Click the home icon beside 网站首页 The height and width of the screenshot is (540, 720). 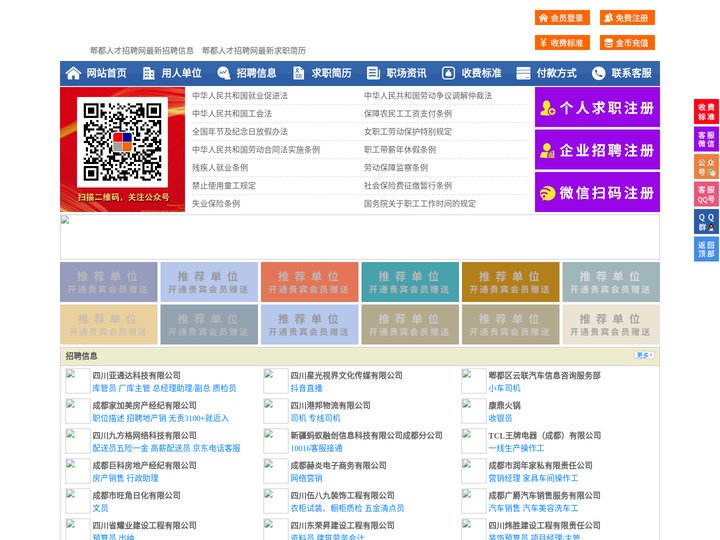(73, 73)
